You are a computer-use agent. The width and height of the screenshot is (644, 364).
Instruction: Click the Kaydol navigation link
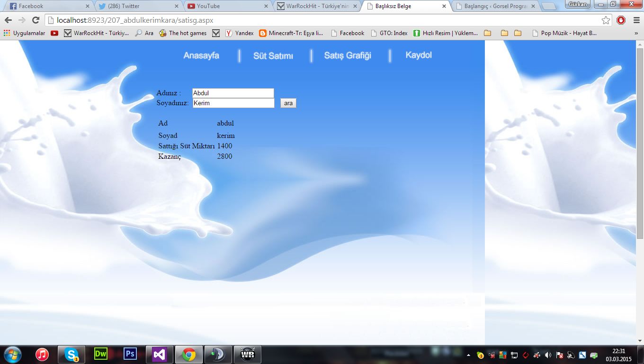click(419, 55)
